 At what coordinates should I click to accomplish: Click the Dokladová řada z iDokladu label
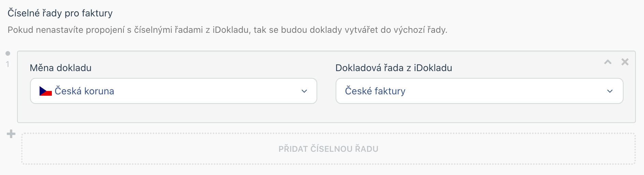pos(394,68)
